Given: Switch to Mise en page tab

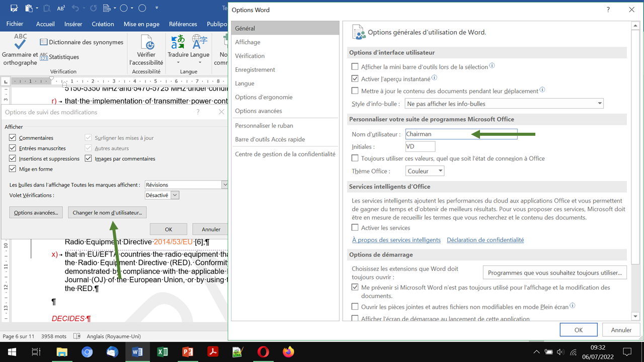Looking at the screenshot, I should pyautogui.click(x=141, y=24).
